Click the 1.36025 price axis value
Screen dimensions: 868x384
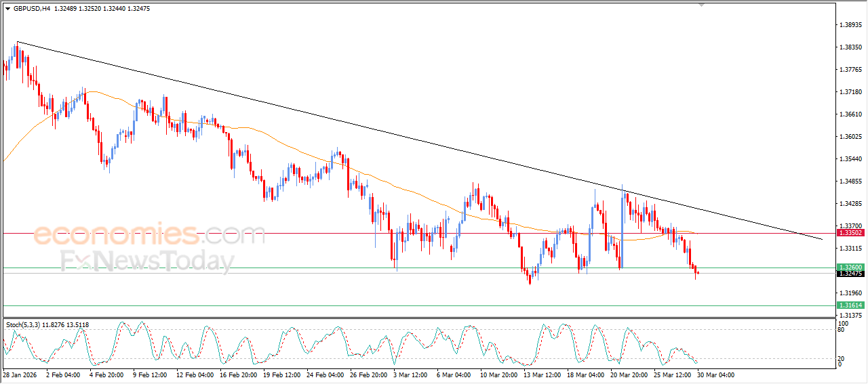(850, 137)
